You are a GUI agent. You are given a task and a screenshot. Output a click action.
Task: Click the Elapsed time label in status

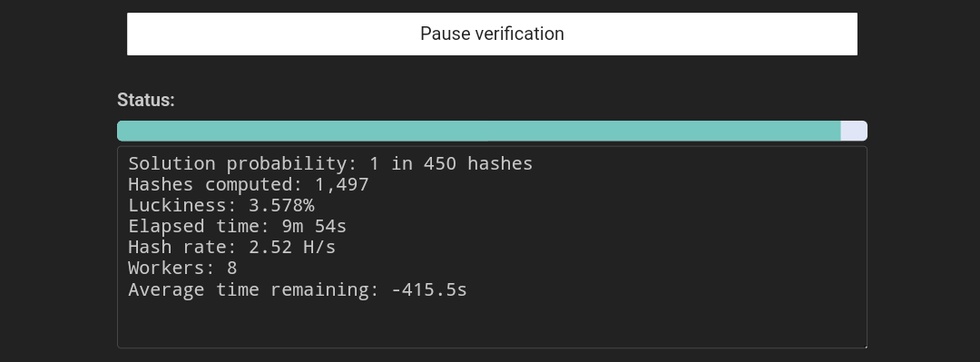pos(199,226)
